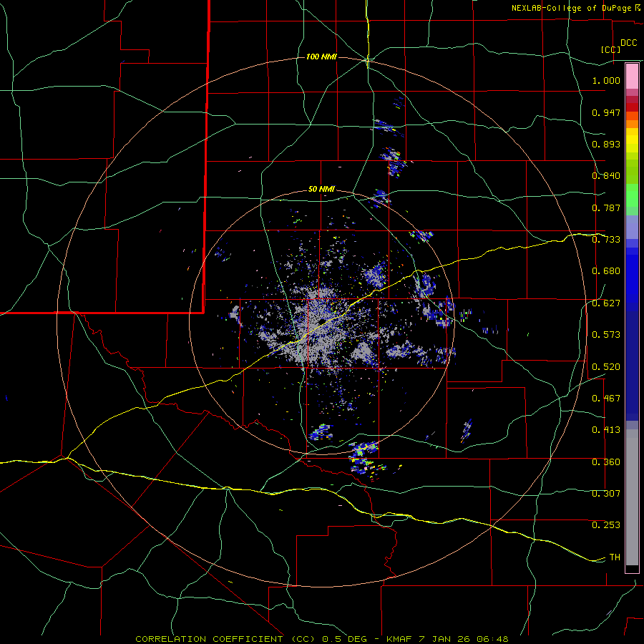The height and width of the screenshot is (644, 644).
Task: Click the 0.467 scale value
Action: (606, 399)
